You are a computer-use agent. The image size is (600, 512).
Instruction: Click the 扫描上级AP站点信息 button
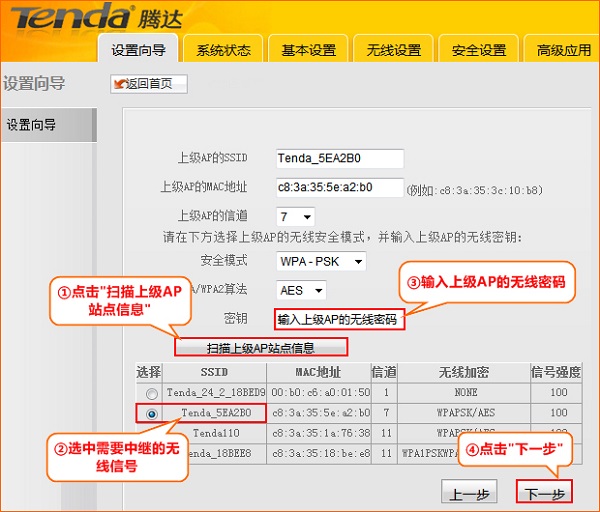click(x=261, y=347)
